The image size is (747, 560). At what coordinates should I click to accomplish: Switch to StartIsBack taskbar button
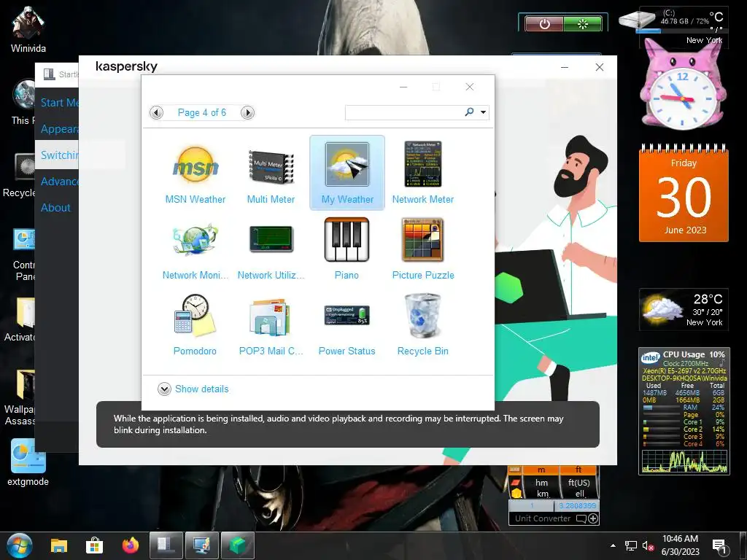[166, 545]
